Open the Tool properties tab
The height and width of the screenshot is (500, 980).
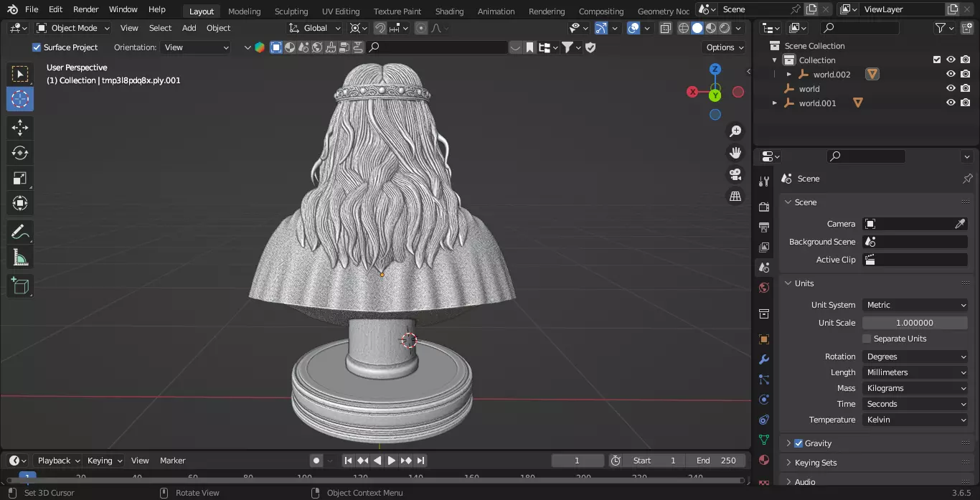pos(764,181)
